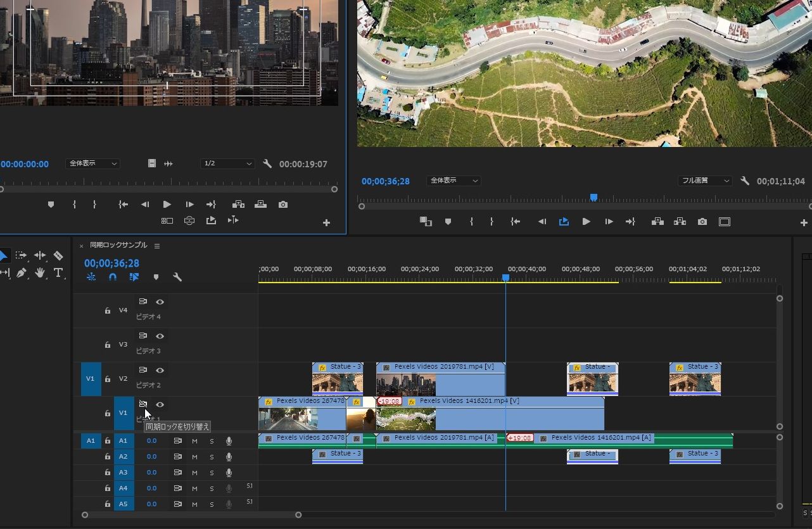Toggle the snap magnet in the timeline
This screenshot has height=529, width=812.
tap(113, 276)
